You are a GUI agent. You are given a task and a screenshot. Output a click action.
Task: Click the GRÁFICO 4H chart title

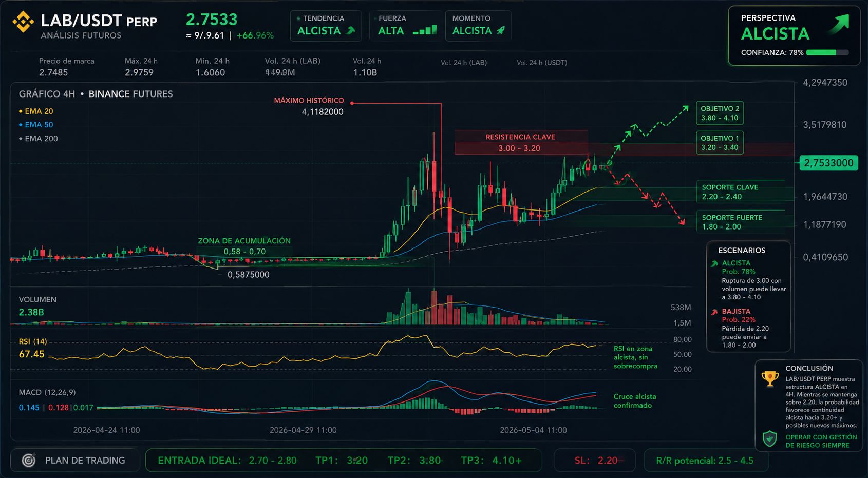[47, 94]
